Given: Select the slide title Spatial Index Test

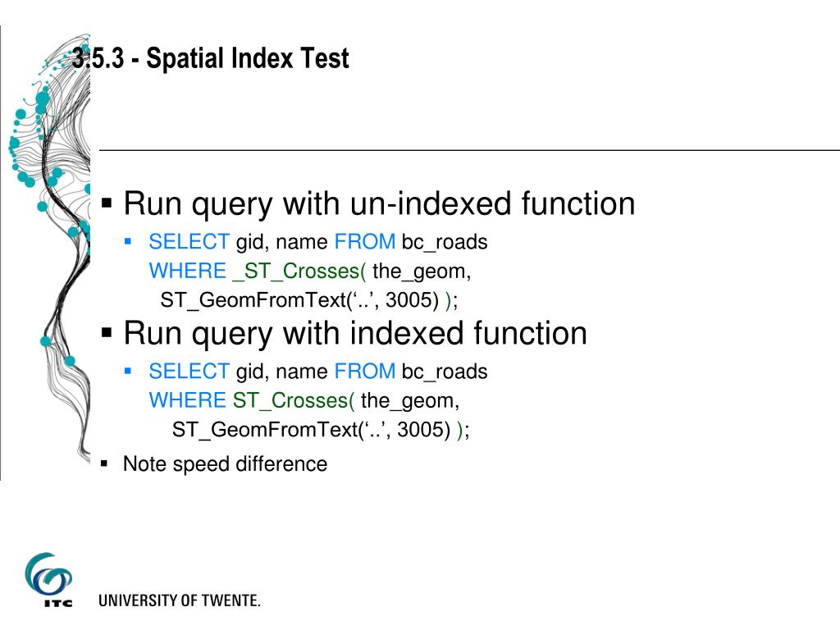Looking at the screenshot, I should 211,58.
